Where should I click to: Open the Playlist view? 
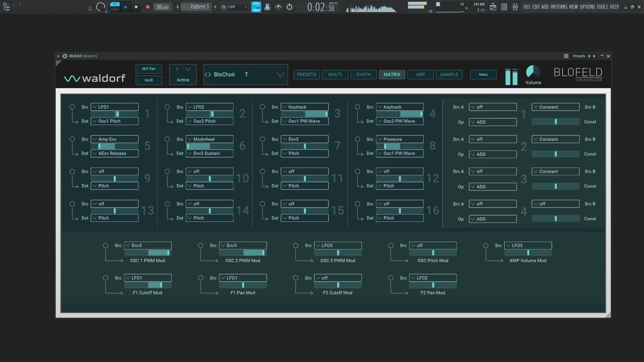coord(492,7)
